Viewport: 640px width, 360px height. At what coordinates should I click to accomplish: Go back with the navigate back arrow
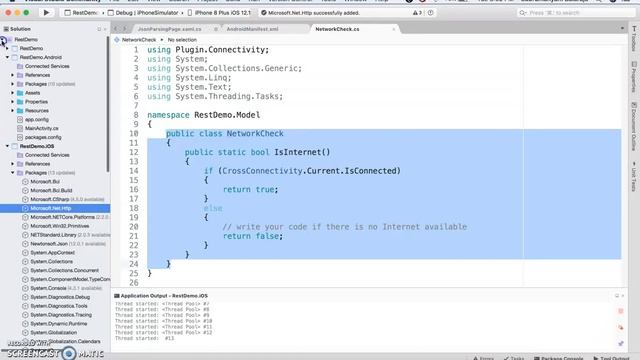coord(116,29)
